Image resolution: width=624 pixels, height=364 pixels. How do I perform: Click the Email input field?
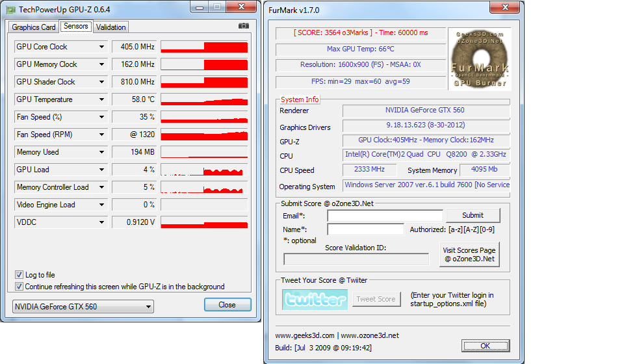tap(385, 215)
